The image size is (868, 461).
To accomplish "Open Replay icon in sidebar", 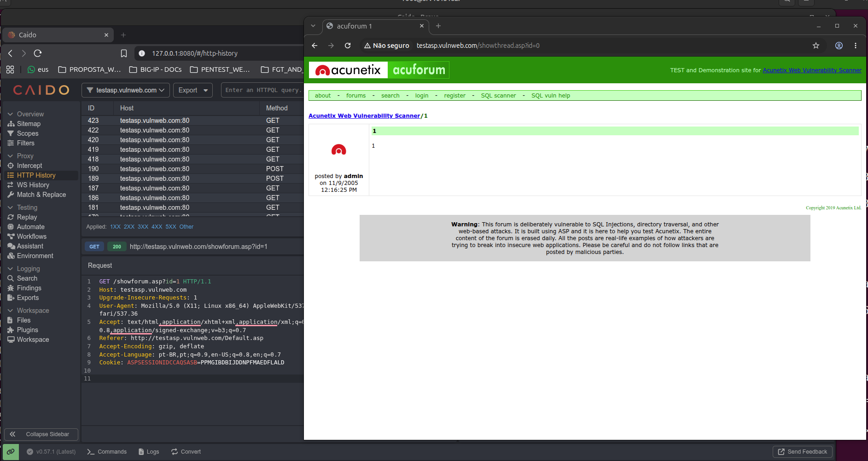I will tap(11, 217).
